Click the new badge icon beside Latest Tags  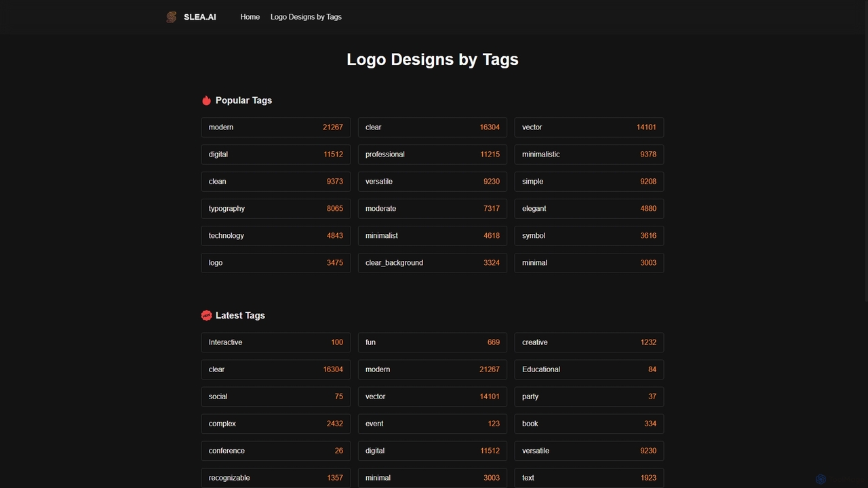click(x=207, y=315)
